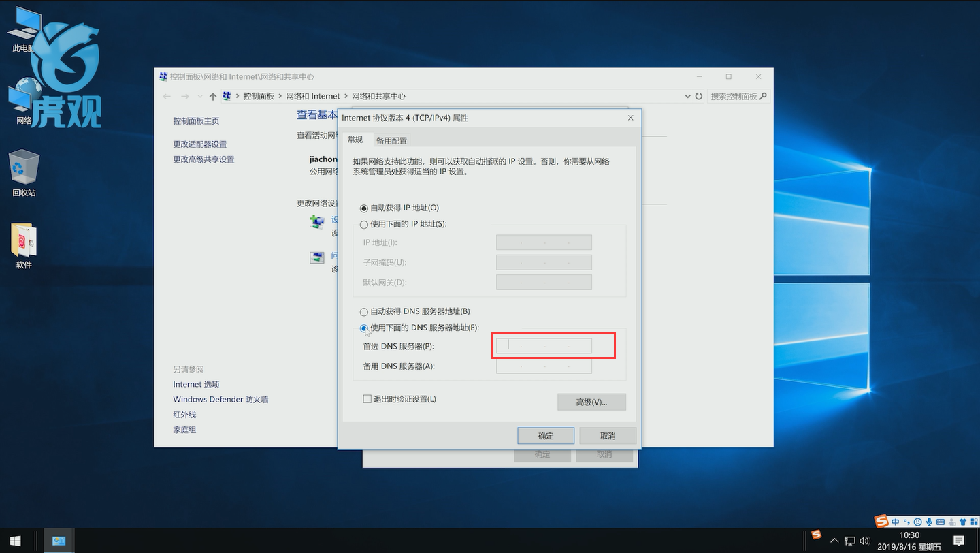This screenshot has height=553, width=980.
Task: Tick the 退出时验证设置 checkbox
Action: click(367, 399)
